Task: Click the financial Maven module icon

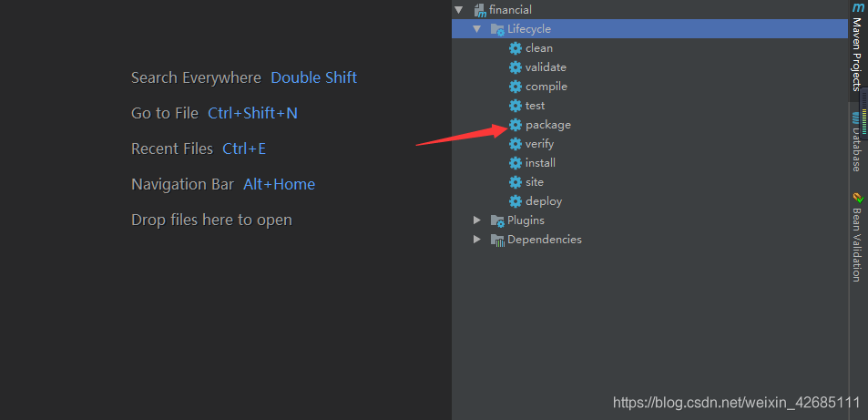Action: (480, 10)
